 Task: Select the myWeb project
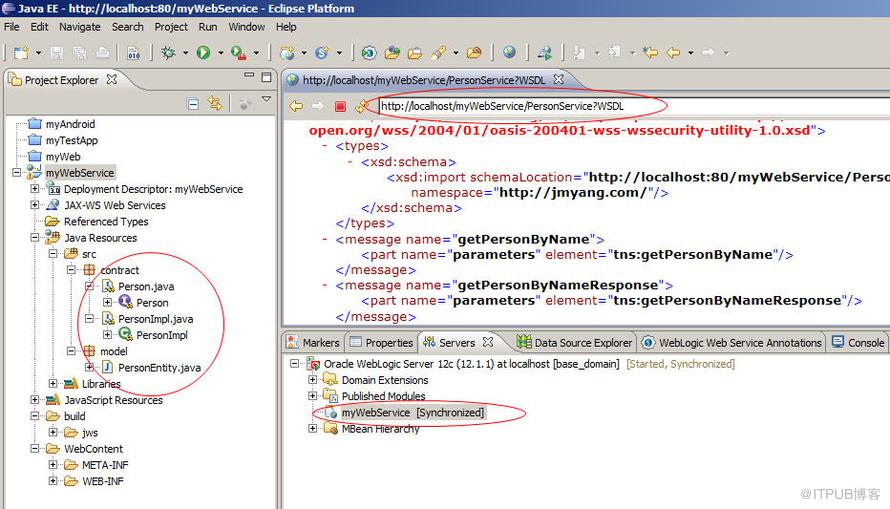pos(63,157)
